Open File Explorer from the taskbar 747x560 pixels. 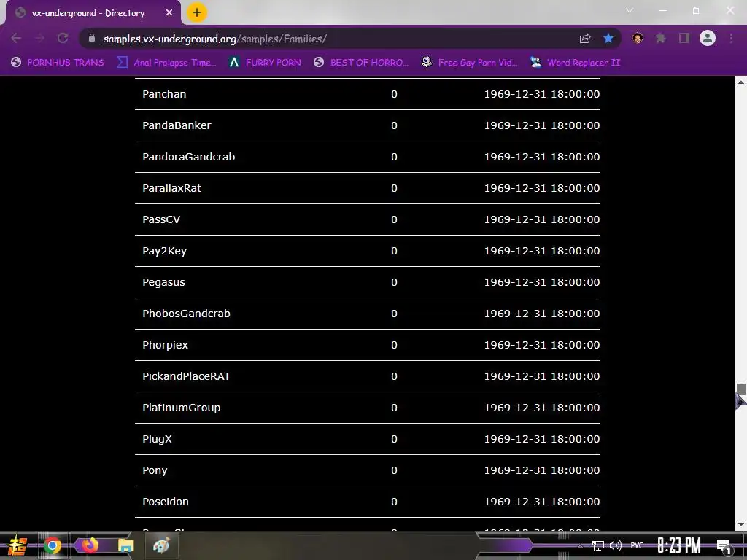click(125, 545)
